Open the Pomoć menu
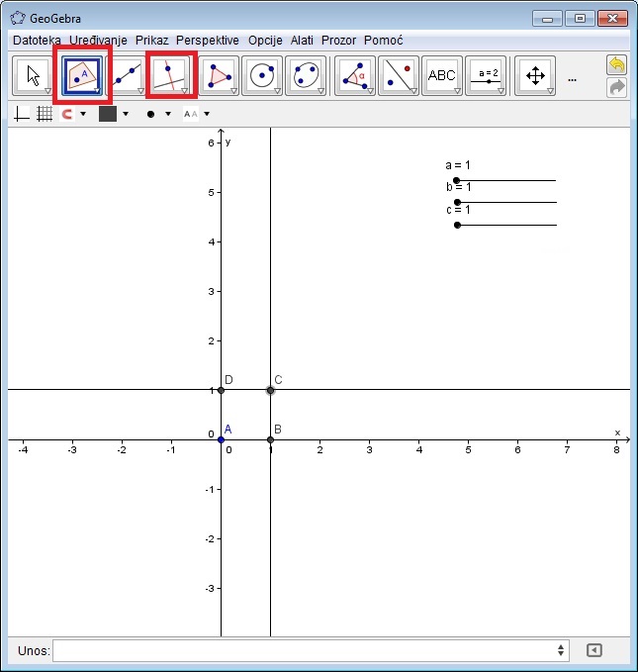Screen dimensions: 638x672 [384, 41]
